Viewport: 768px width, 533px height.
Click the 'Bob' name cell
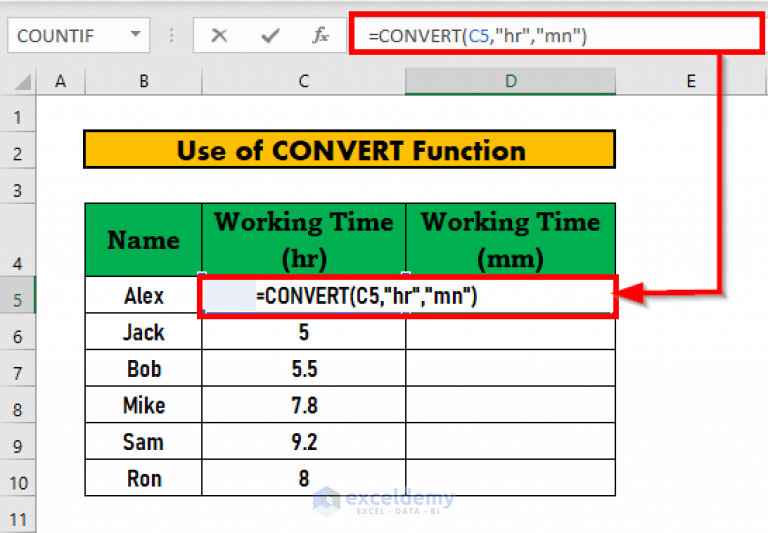144,368
